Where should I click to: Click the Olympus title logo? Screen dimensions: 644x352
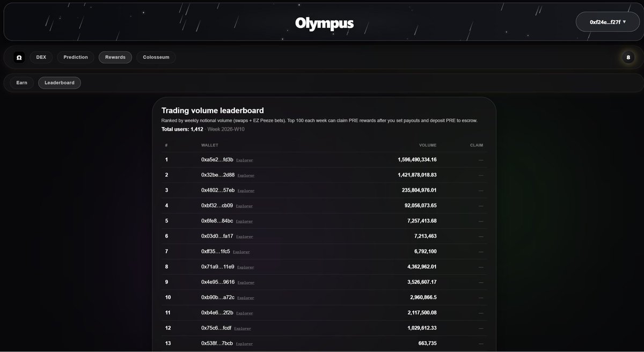[x=324, y=23]
